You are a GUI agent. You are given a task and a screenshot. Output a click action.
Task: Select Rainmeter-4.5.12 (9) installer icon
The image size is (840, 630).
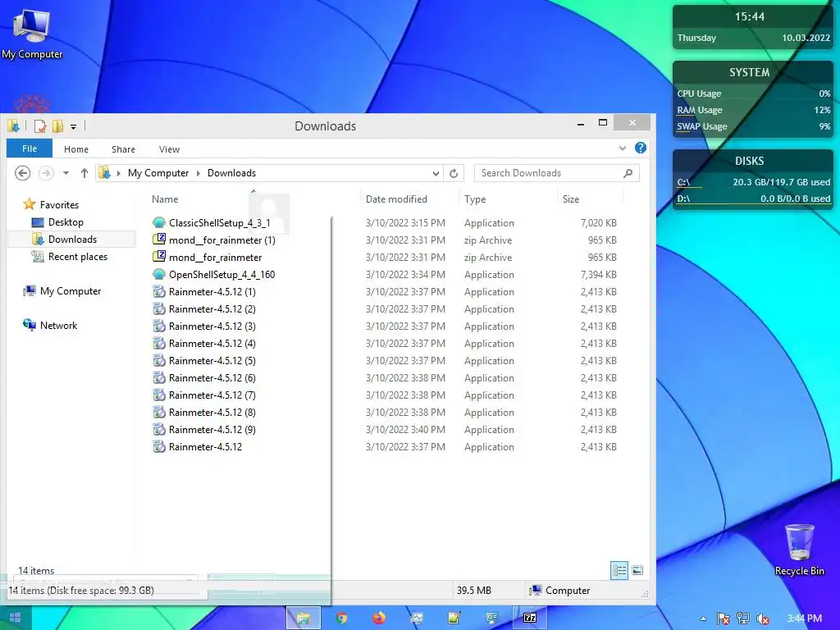(x=158, y=429)
